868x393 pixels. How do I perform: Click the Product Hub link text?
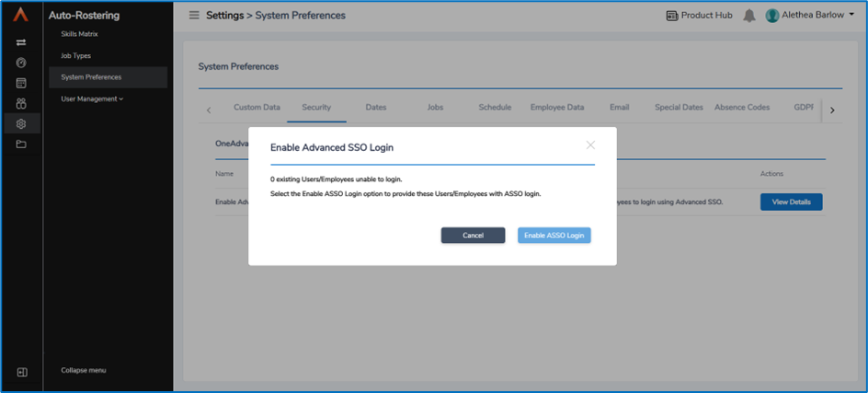(x=706, y=16)
